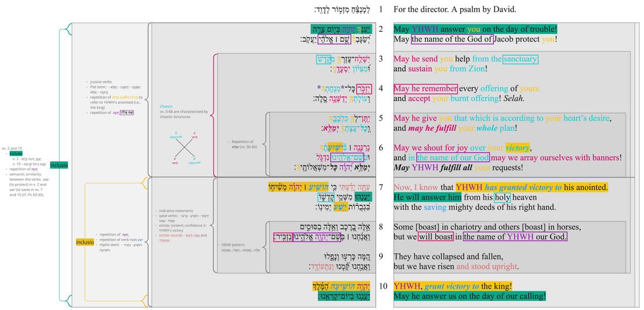
Task: Click the highlighted word "victory" in verse 6
Action: 517,147
